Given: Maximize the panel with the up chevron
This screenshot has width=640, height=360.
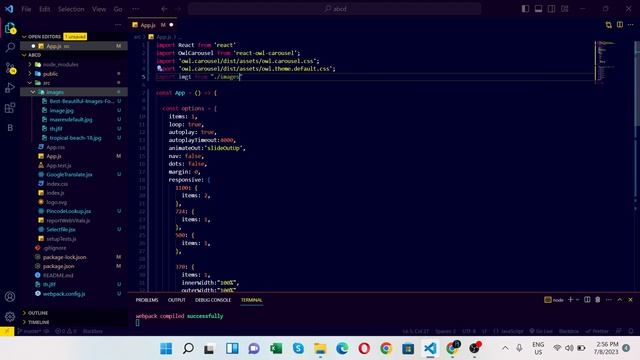Looking at the screenshot, I should pos(620,300).
